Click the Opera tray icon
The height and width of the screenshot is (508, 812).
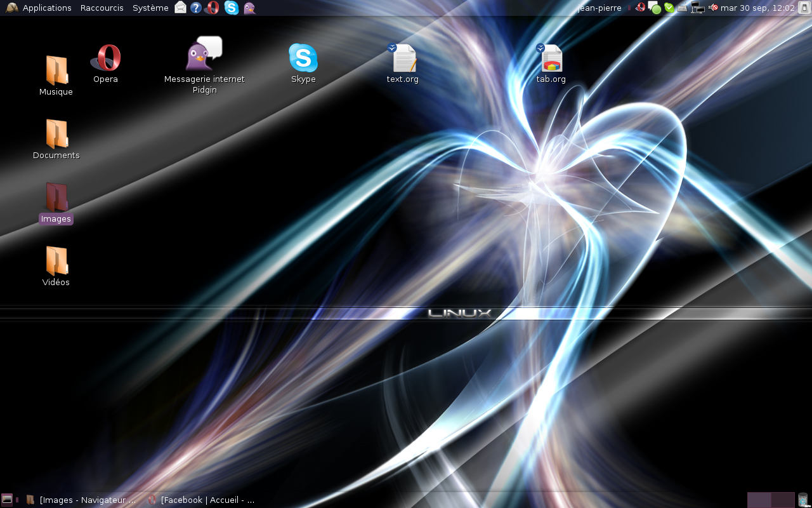pos(641,8)
